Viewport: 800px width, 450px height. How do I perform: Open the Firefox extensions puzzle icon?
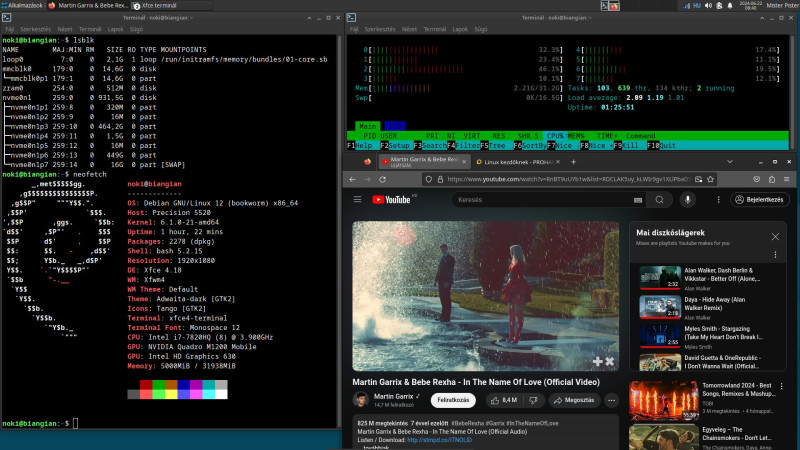771,180
